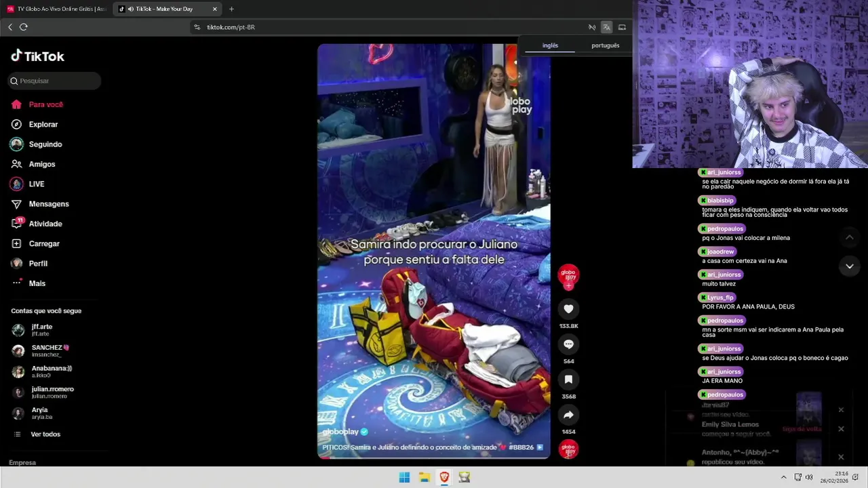Click the muted-site icon in address bar
The width and height of the screenshot is (868, 488).
(x=591, y=27)
